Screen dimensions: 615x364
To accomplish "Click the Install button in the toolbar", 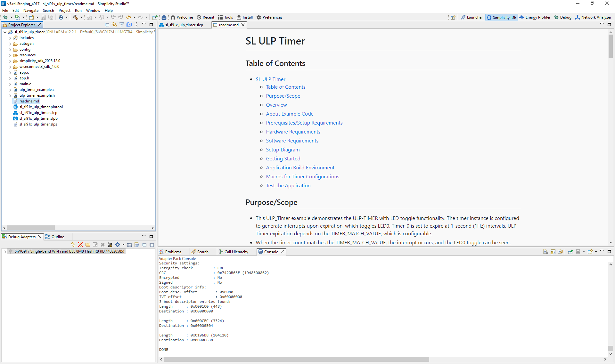I will pyautogui.click(x=245, y=17).
